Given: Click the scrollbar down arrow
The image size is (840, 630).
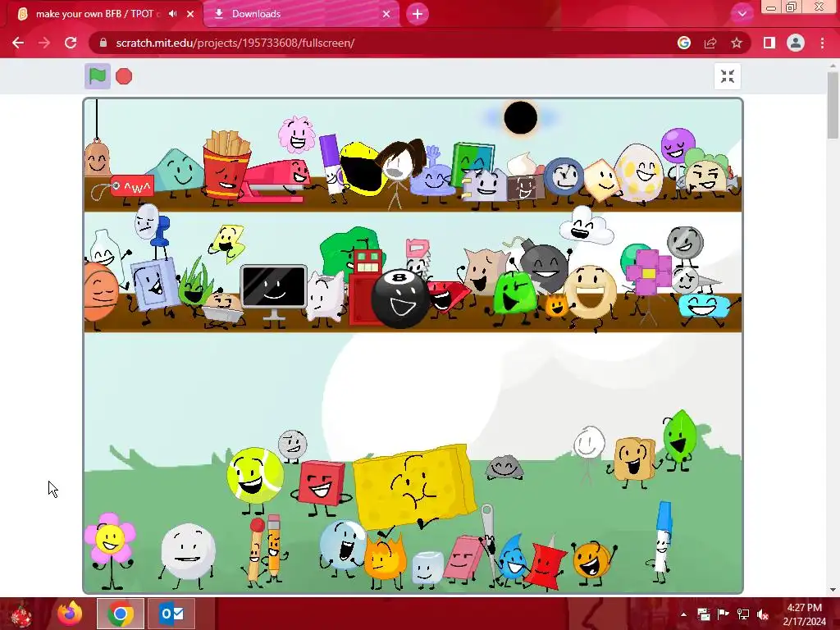Looking at the screenshot, I should 833,590.
